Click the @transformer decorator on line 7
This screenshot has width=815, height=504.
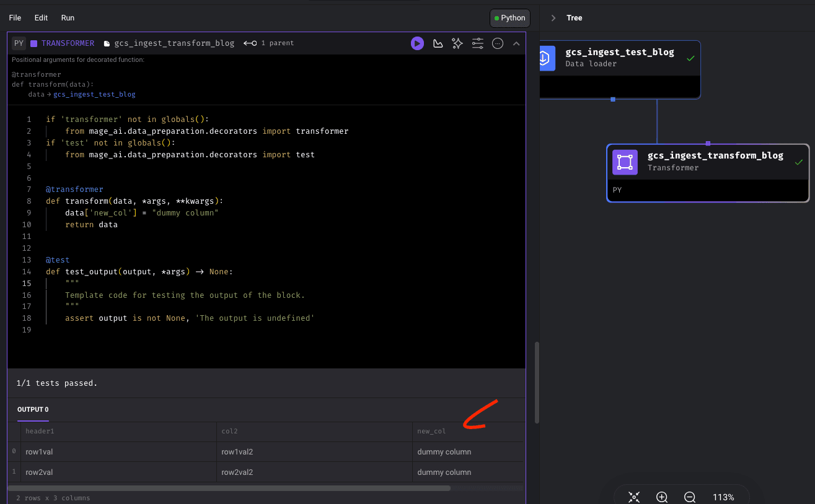74,189
